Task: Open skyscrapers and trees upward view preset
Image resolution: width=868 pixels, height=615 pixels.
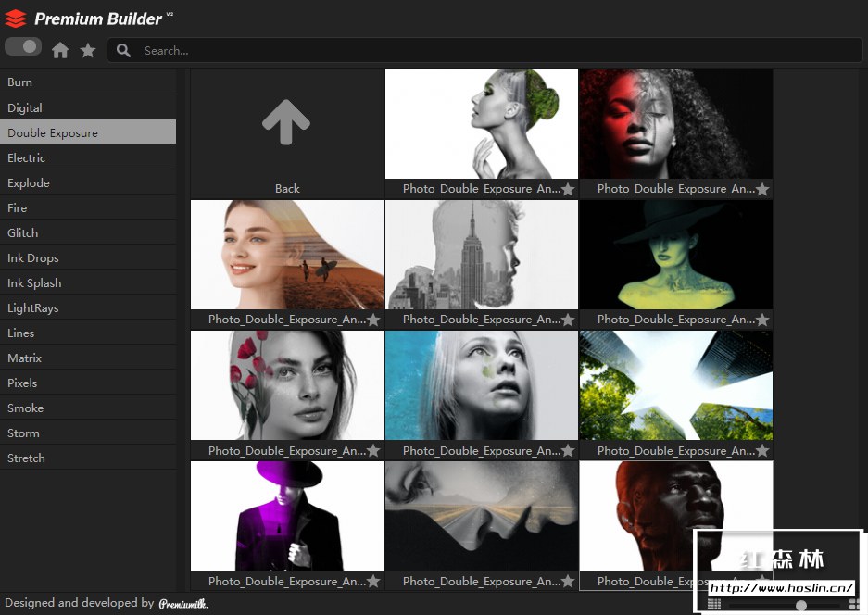Action: (676, 385)
